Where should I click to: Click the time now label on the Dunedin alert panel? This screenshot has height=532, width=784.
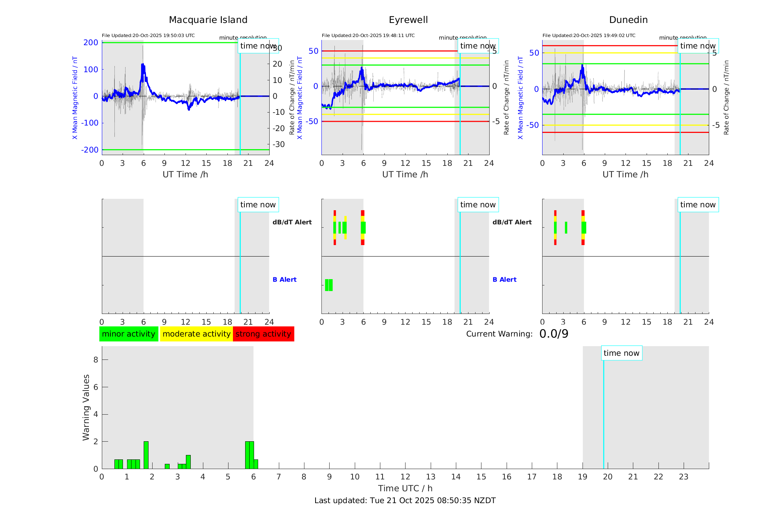(698, 205)
